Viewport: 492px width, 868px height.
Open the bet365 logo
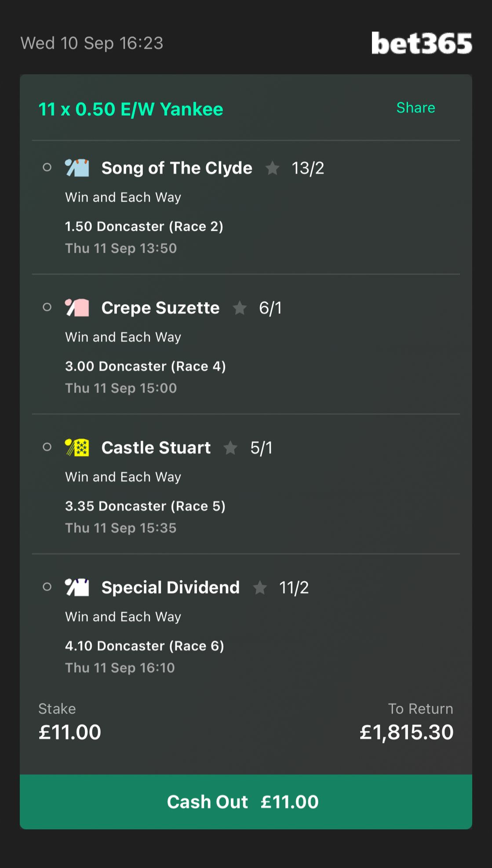click(x=422, y=43)
